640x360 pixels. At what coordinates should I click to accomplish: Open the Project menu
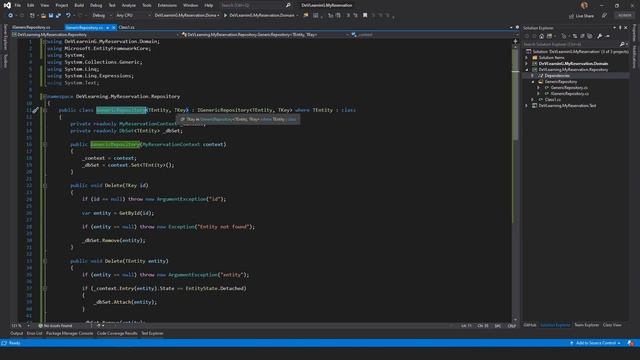click(62, 5)
